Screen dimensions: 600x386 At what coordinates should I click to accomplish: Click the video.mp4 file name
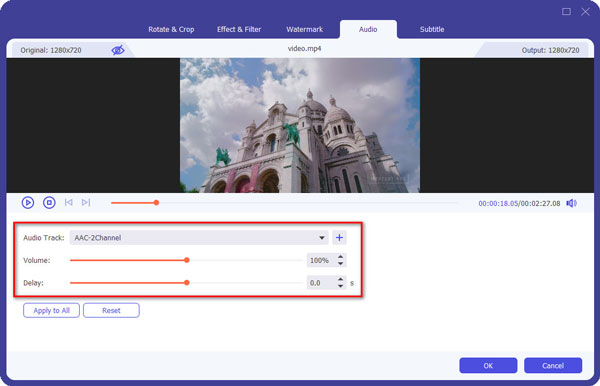[x=304, y=49]
